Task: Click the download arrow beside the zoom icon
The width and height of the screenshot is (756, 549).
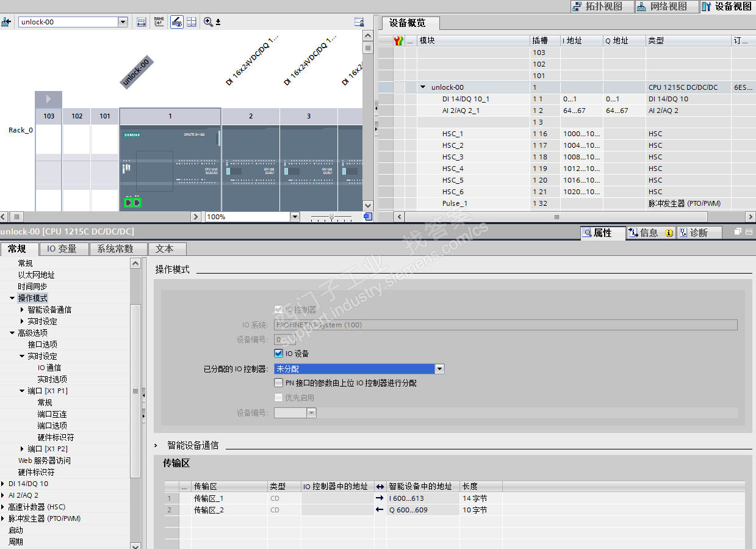Action: (218, 23)
